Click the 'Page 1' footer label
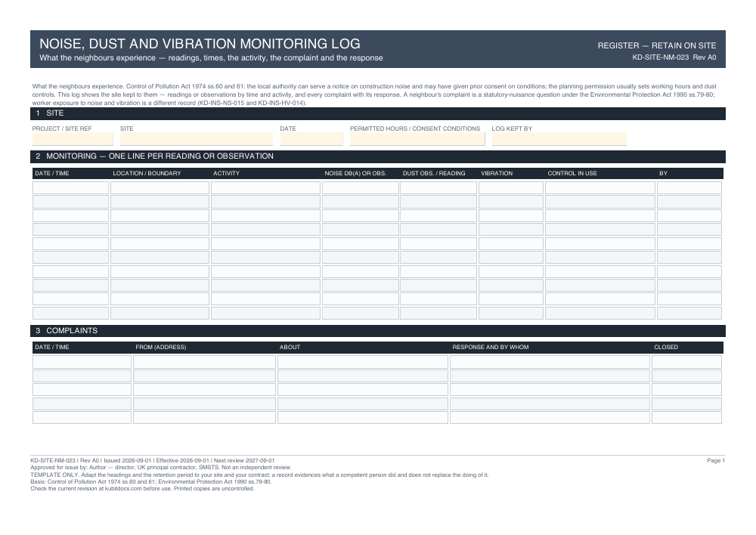This screenshot has height=535, width=756. click(x=716, y=461)
